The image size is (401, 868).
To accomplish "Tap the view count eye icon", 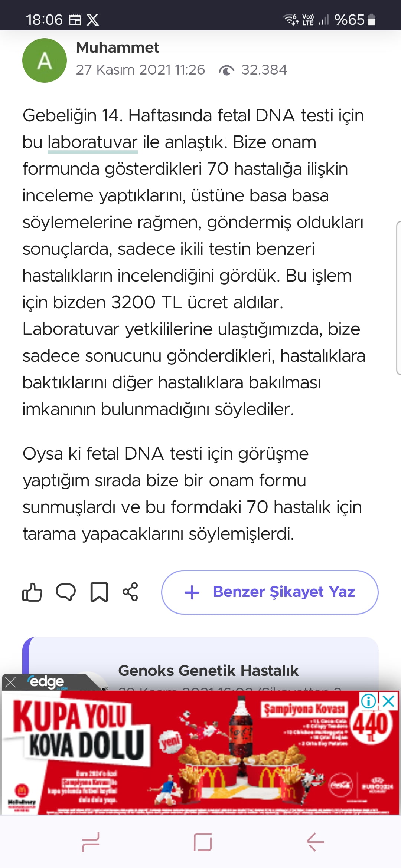I will (226, 70).
